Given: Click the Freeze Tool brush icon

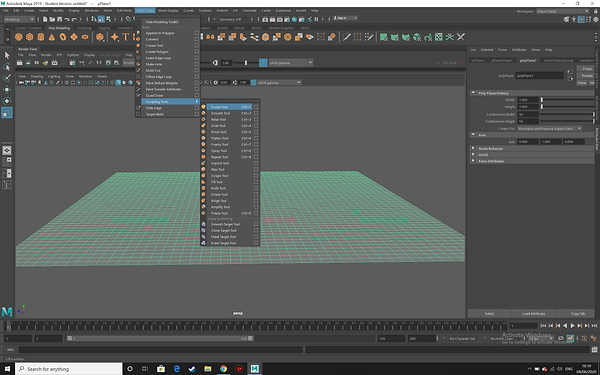Looking at the screenshot, I should [203, 213].
